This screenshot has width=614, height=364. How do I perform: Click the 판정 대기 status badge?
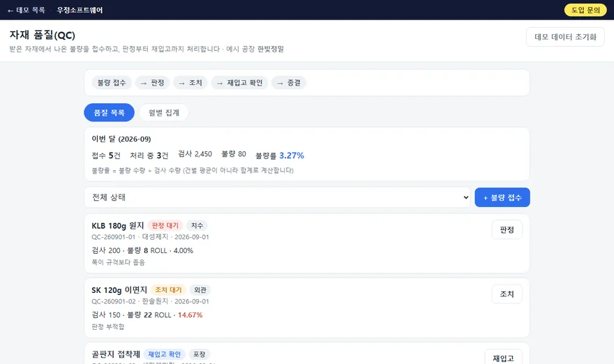coord(165,225)
